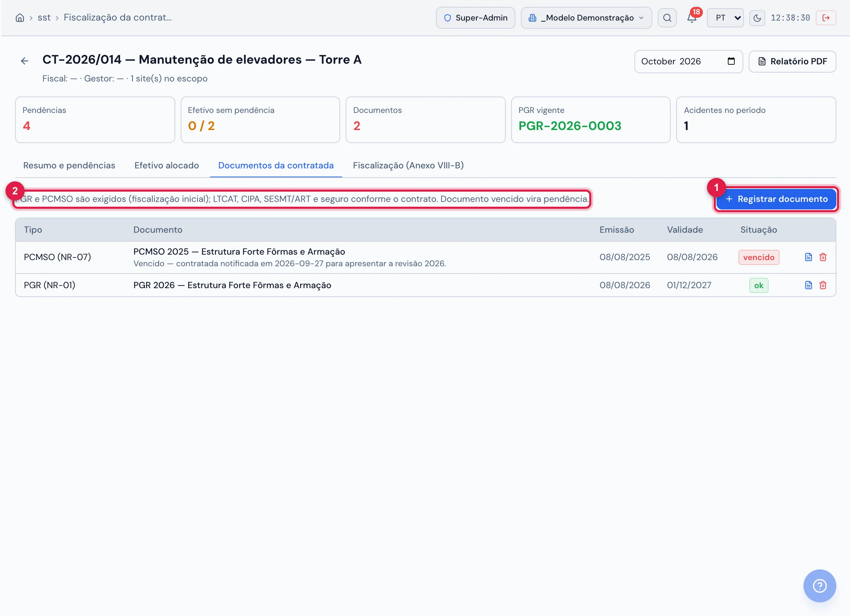Click the vencido status badge
Image resolution: width=850 pixels, height=616 pixels.
pos(759,257)
